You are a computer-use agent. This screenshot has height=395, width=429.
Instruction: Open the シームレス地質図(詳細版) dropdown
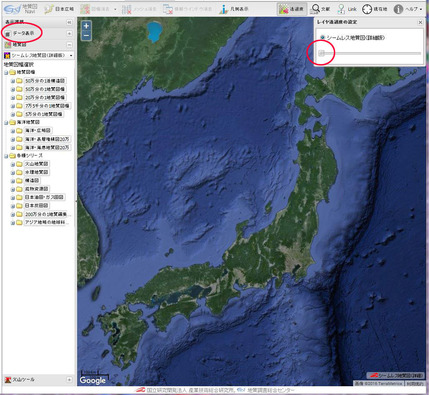coord(39,55)
